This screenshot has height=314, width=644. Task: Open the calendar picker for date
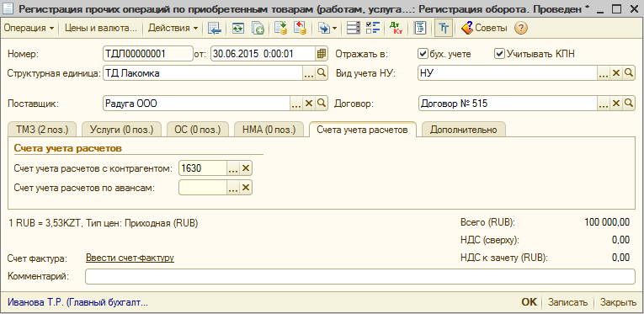(x=322, y=53)
